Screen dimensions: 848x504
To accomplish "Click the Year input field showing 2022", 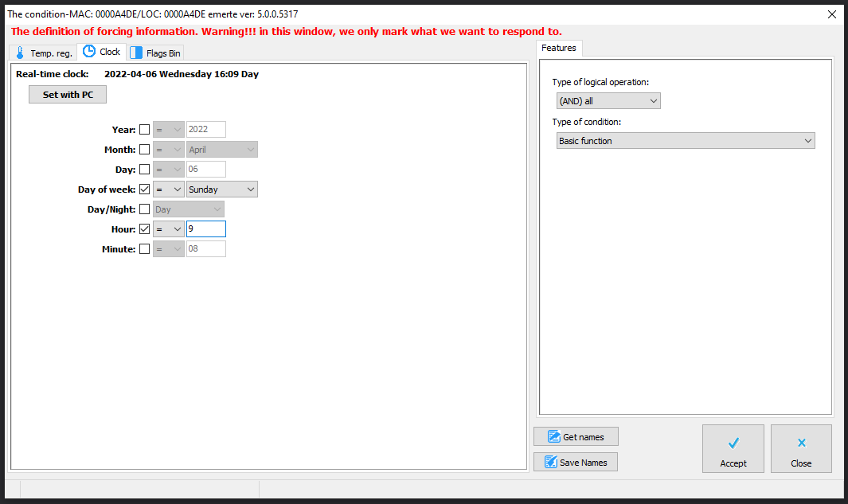I will pyautogui.click(x=206, y=129).
